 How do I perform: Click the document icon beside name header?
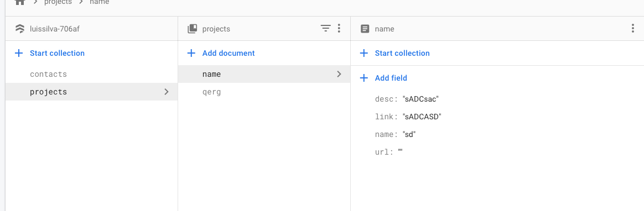pyautogui.click(x=365, y=29)
